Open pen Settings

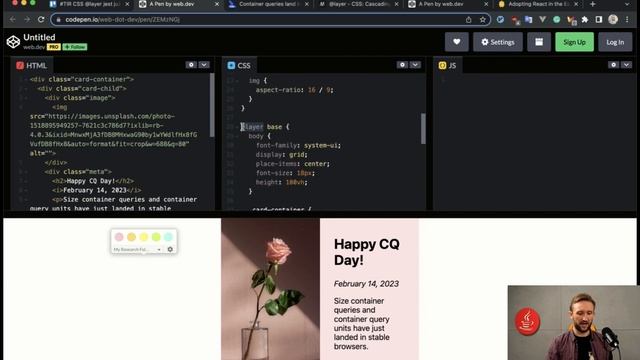pyautogui.click(x=498, y=42)
